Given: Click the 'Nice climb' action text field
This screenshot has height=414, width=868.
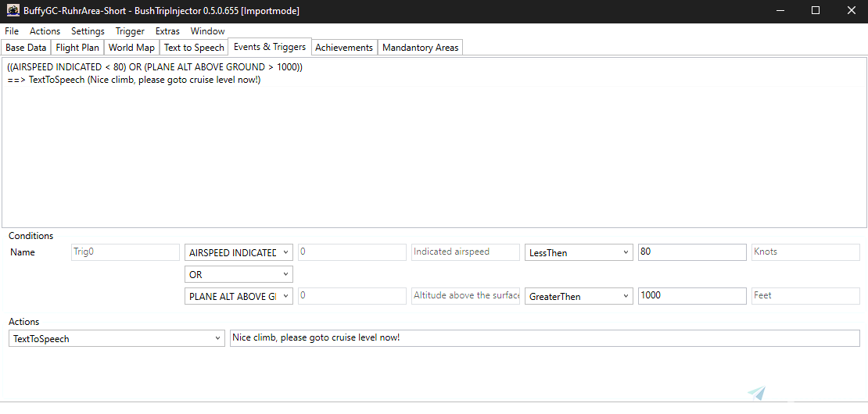Looking at the screenshot, I should tap(543, 338).
